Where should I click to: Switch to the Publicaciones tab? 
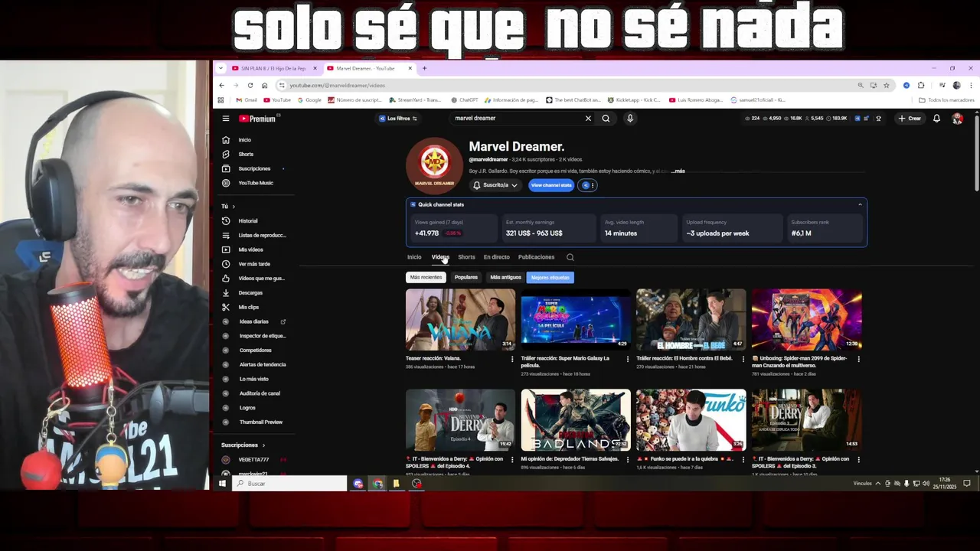click(x=536, y=257)
